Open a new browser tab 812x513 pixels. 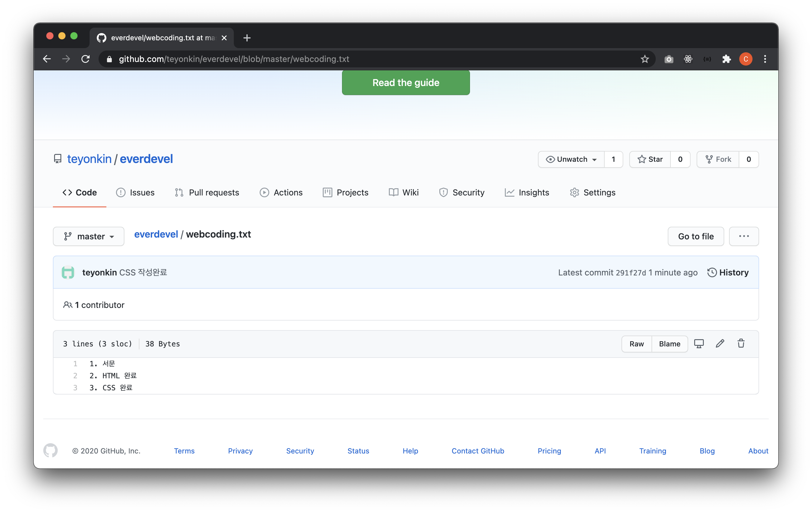pos(247,38)
